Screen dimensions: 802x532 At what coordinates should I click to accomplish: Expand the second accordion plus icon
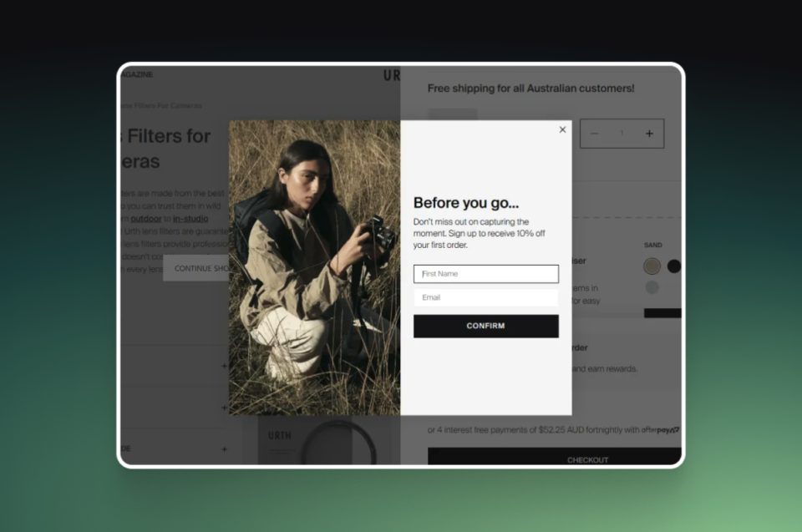tap(224, 408)
